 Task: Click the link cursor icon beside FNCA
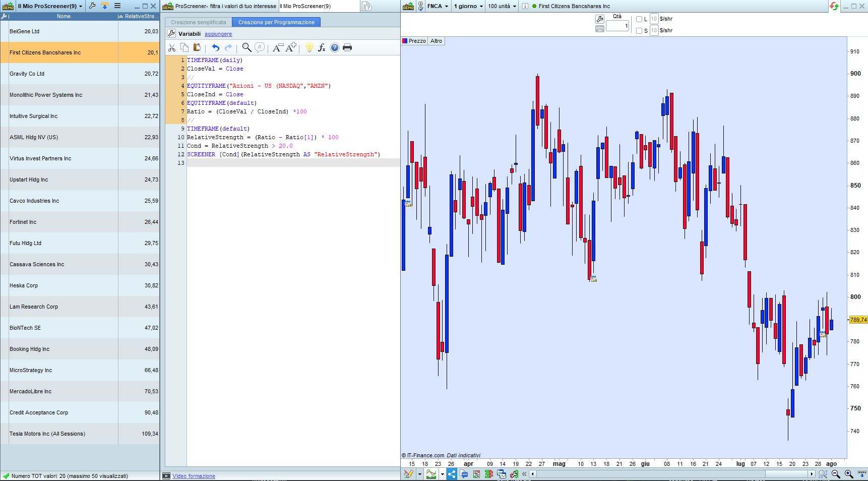[421, 6]
